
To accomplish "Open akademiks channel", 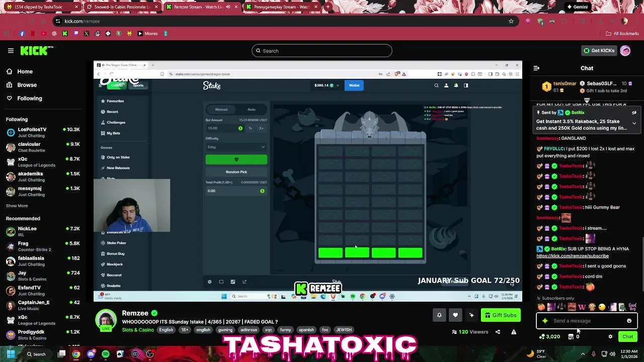I will [43, 176].
